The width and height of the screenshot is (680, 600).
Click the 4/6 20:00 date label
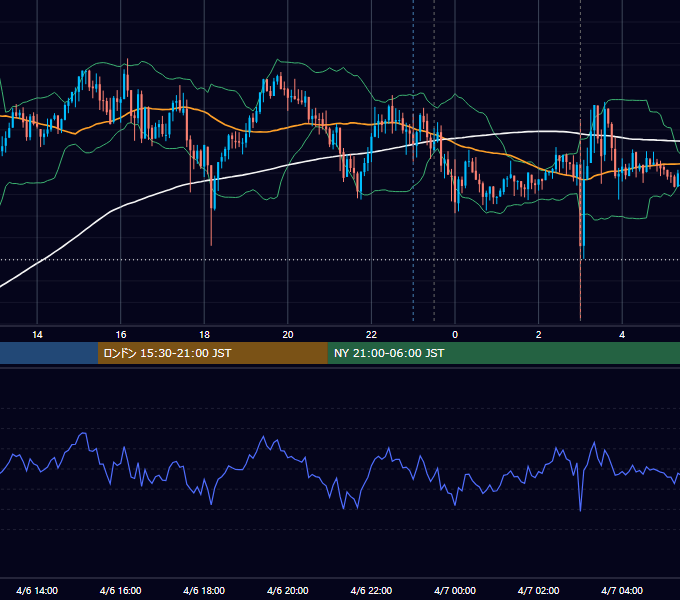click(x=288, y=590)
